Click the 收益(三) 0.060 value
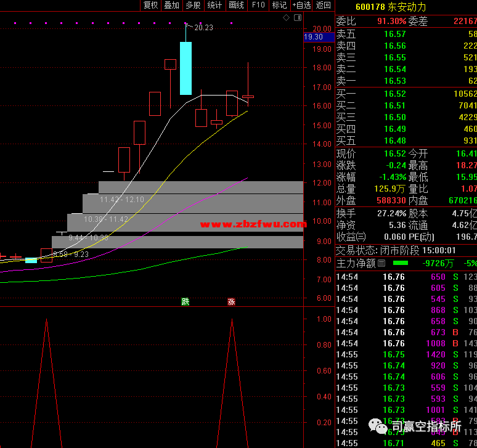This screenshot has width=477, height=448. [395, 237]
